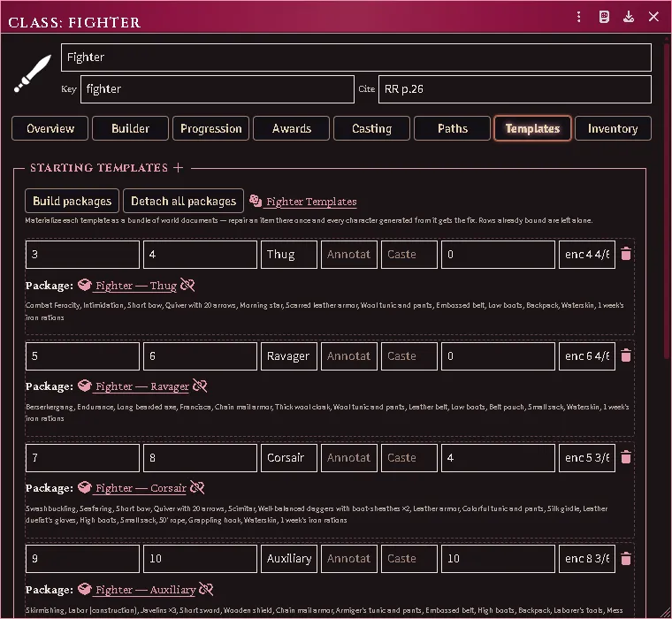The image size is (672, 619).
Task: Unlink the Fighter — Thug package
Action: (x=187, y=285)
